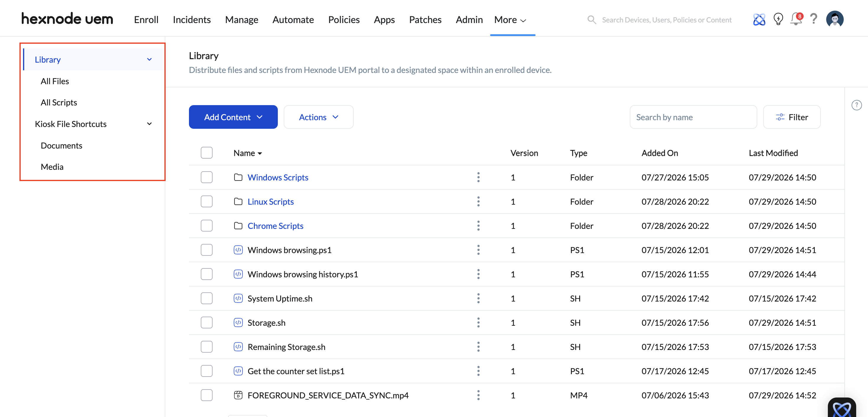868x417 pixels.
Task: Collapse the Kiosk File Shortcuts section
Action: [x=149, y=124]
